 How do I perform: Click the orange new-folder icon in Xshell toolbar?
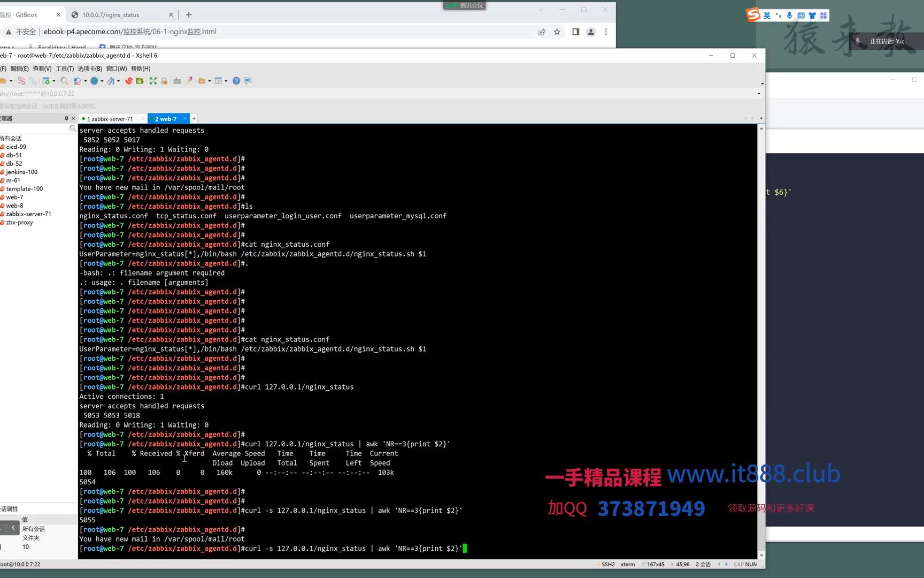(x=202, y=81)
